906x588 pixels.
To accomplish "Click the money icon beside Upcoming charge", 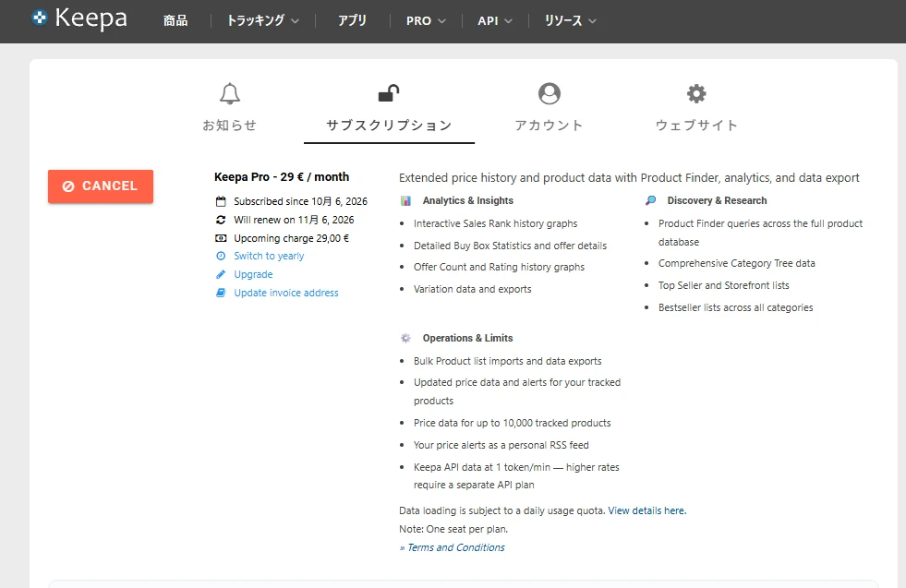I will pos(221,238).
